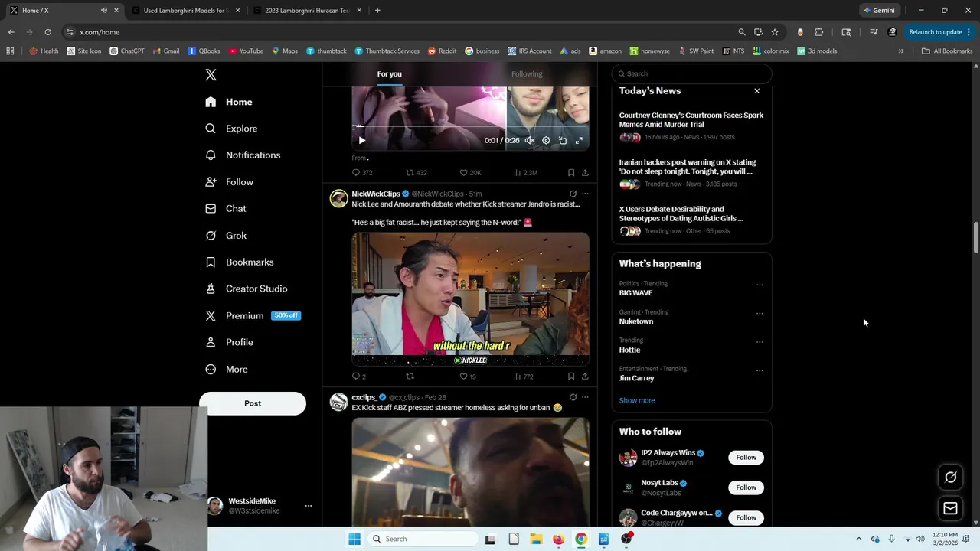Open the NickWickClips video thumbnail
This screenshot has height=551, width=980.
(470, 299)
